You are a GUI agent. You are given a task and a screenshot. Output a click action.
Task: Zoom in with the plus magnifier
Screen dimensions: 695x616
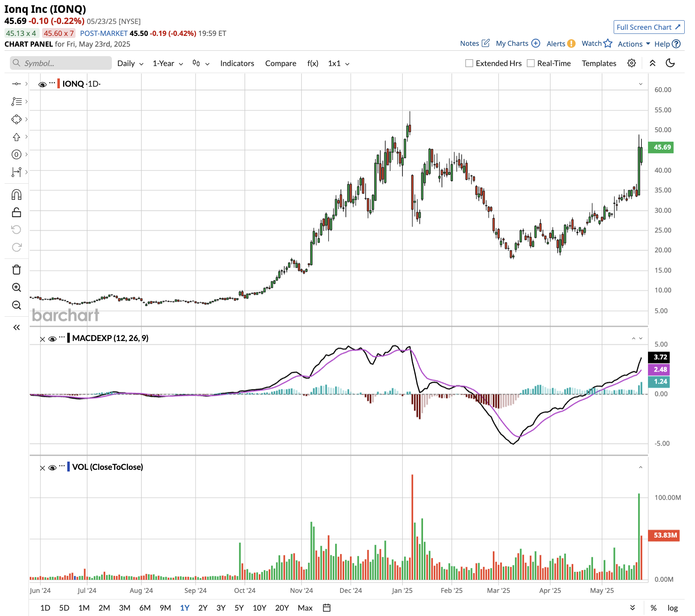pyautogui.click(x=16, y=287)
